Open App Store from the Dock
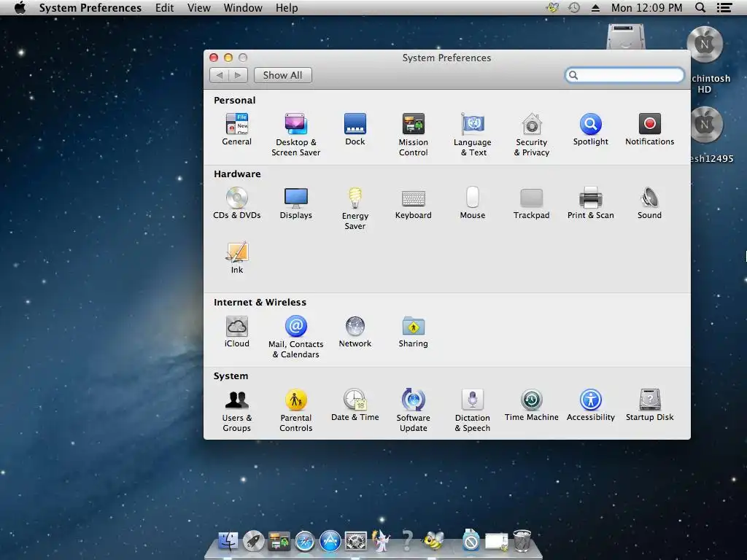 [x=330, y=542]
